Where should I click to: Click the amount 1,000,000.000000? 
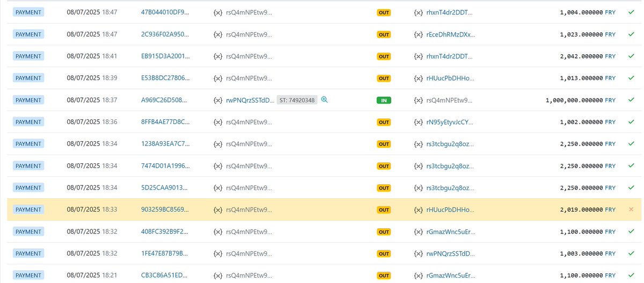point(574,100)
